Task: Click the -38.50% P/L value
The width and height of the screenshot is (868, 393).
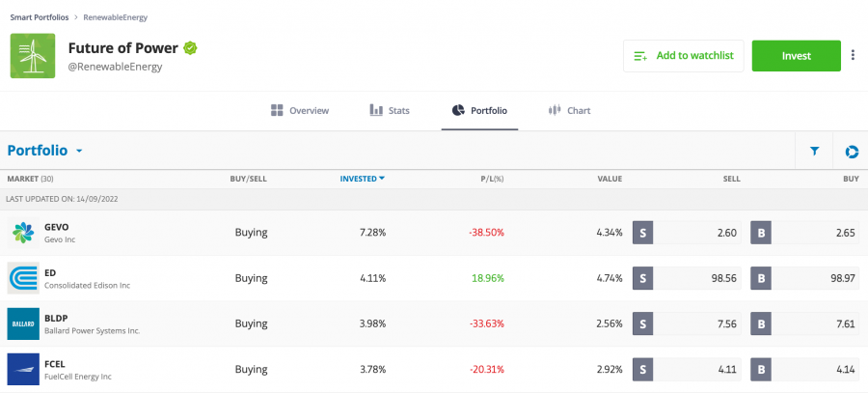Action: coord(486,233)
